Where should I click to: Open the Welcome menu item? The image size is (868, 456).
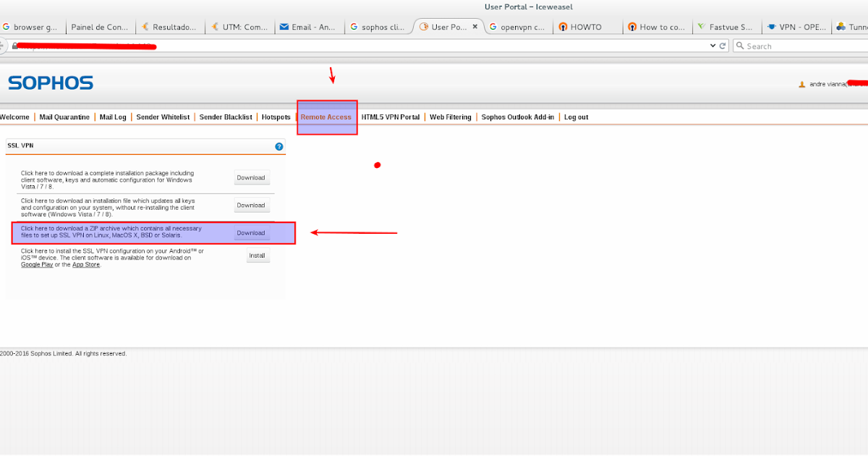pos(14,117)
